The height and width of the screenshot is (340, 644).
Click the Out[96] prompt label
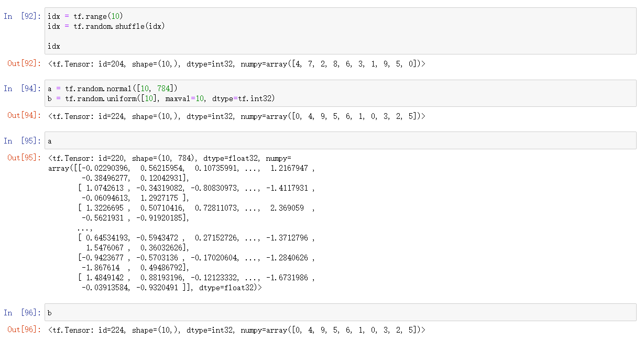point(24,330)
